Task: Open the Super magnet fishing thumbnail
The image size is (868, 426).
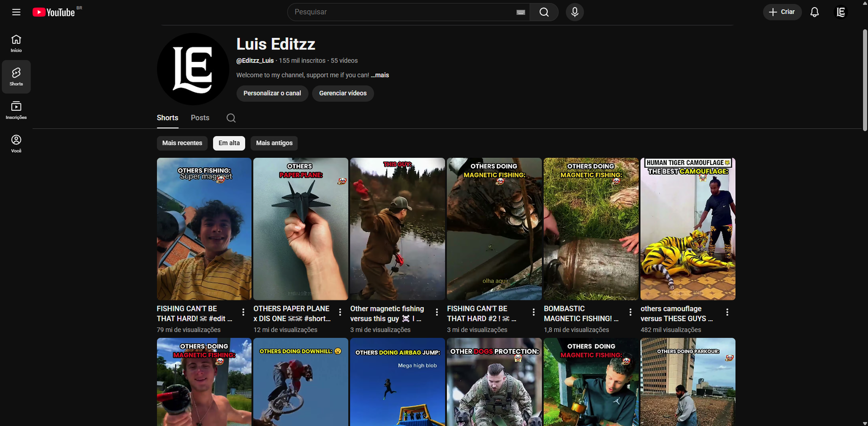Action: [204, 229]
